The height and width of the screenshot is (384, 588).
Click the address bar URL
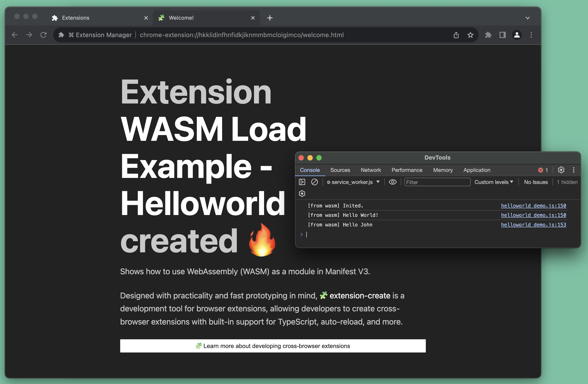[x=242, y=35]
